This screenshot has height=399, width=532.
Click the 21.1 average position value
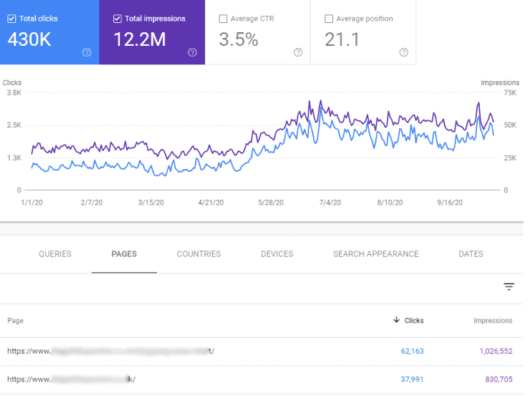(x=342, y=39)
